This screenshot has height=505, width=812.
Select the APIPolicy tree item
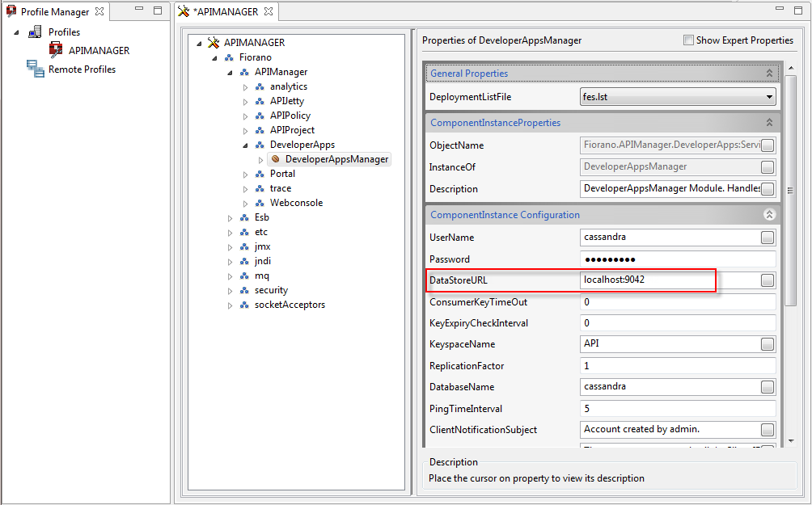click(x=290, y=116)
